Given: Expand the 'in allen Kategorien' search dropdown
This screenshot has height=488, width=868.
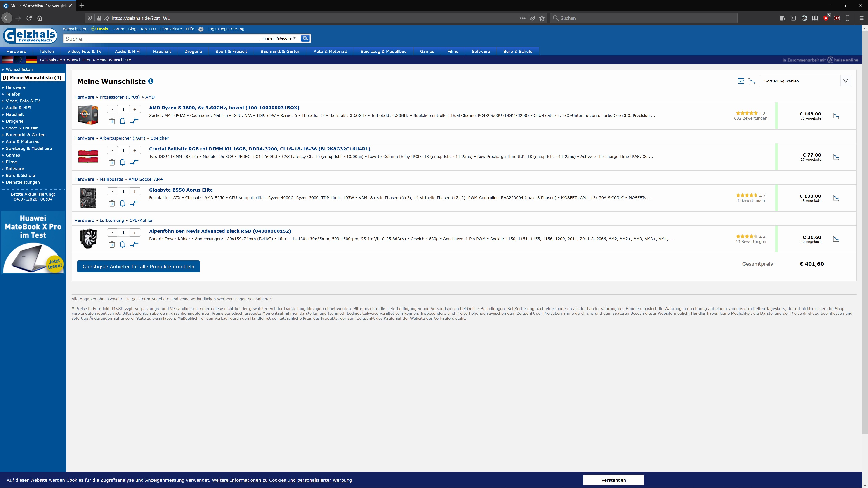Looking at the screenshot, I should pyautogui.click(x=279, y=38).
